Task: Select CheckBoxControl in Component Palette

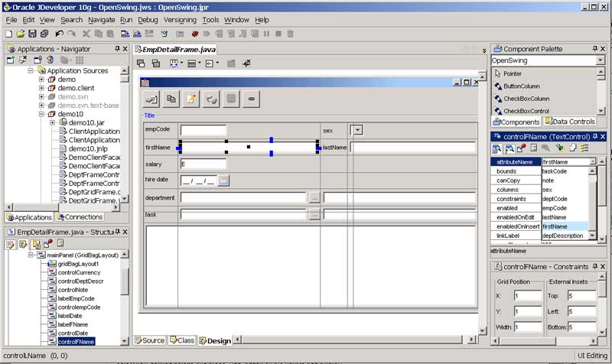Action: click(x=526, y=111)
